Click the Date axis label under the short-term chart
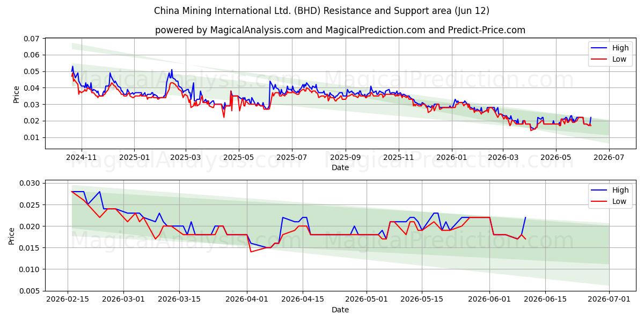The image size is (644, 322). tap(340, 310)
